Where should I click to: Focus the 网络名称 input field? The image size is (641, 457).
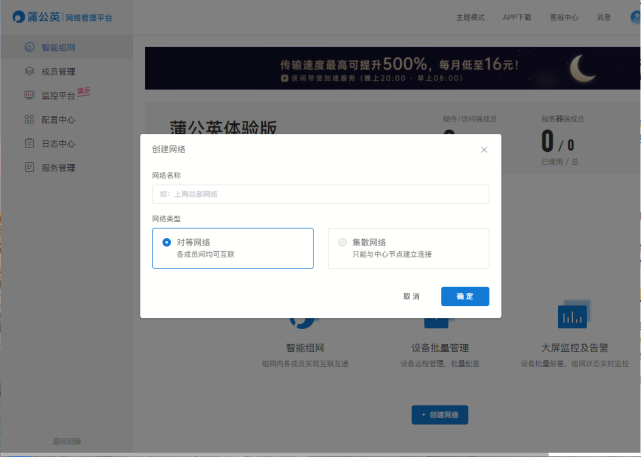tap(320, 194)
